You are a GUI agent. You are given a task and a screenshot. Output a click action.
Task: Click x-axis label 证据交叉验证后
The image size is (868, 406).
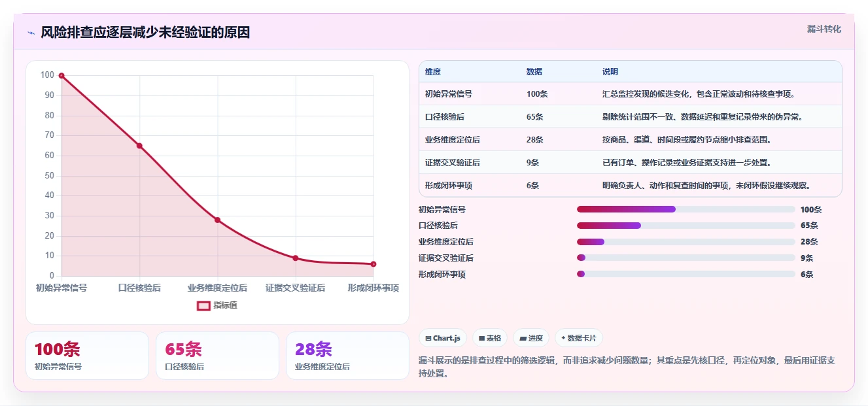click(296, 288)
